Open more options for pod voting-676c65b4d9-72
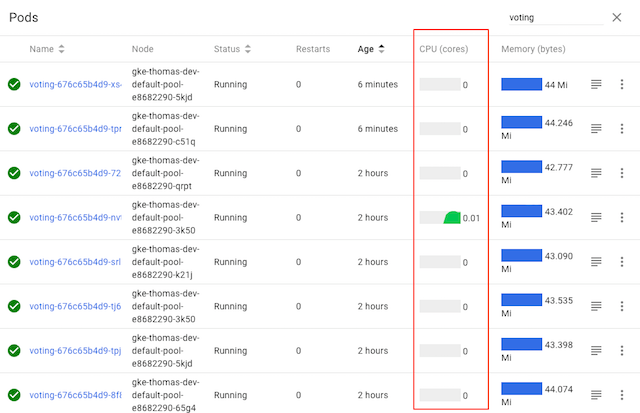 click(x=621, y=173)
